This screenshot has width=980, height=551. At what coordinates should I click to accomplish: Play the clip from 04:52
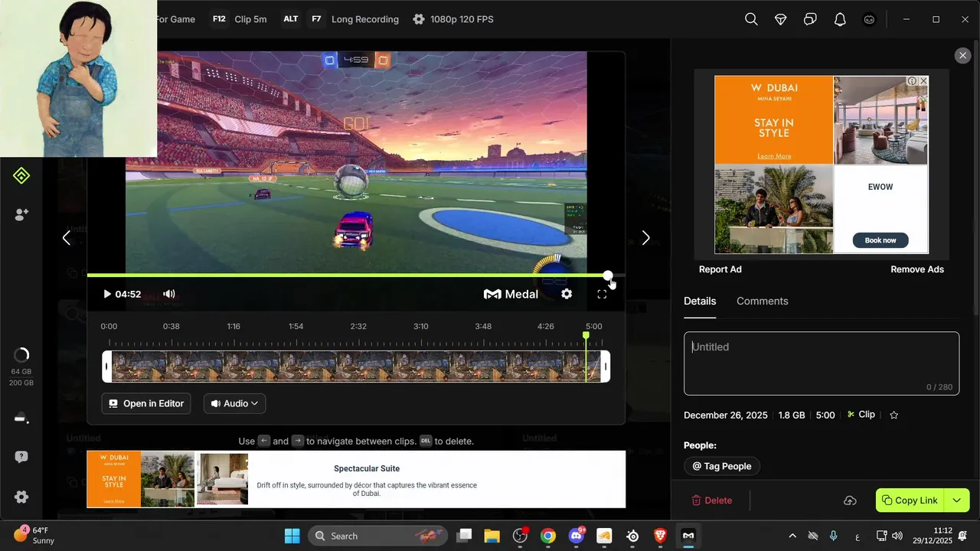(107, 294)
